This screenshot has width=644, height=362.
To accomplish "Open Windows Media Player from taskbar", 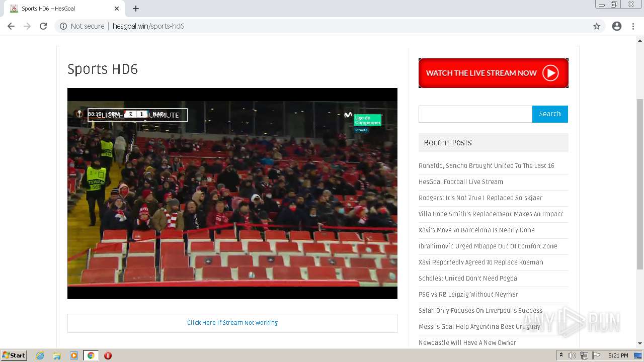I will [74, 355].
